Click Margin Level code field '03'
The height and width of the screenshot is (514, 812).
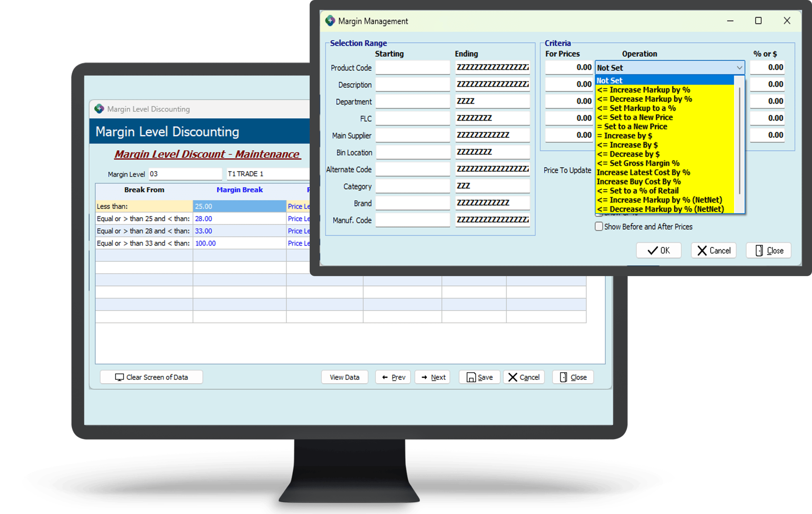pos(185,174)
